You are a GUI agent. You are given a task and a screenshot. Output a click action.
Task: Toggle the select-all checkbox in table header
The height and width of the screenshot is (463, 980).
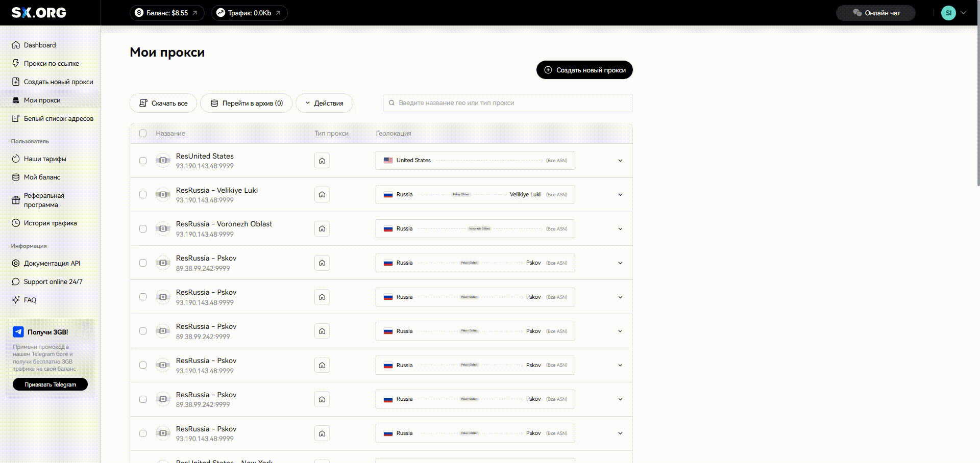[143, 134]
